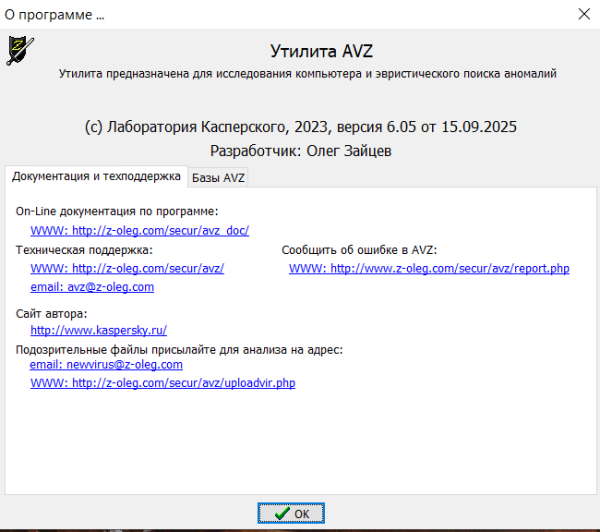Viewport: 600px width, 532px height.
Task: Open the z-oleg.com/secur/avz/ support link
Action: click(x=127, y=268)
